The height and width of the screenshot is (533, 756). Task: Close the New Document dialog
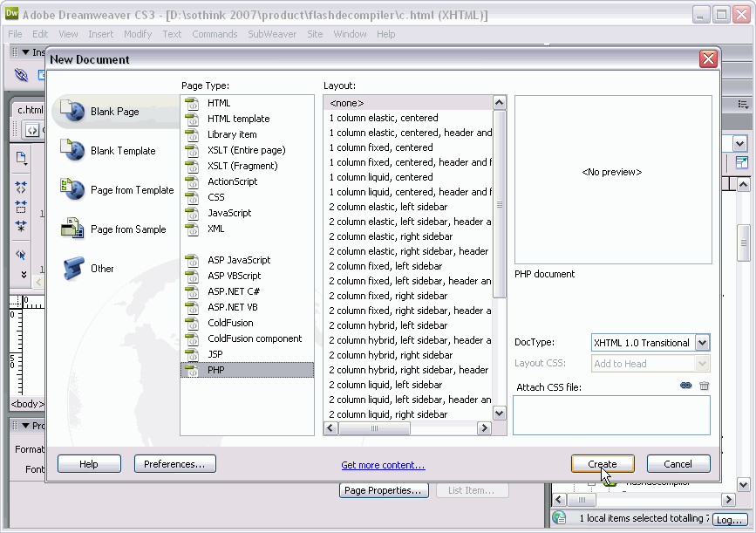coord(708,58)
